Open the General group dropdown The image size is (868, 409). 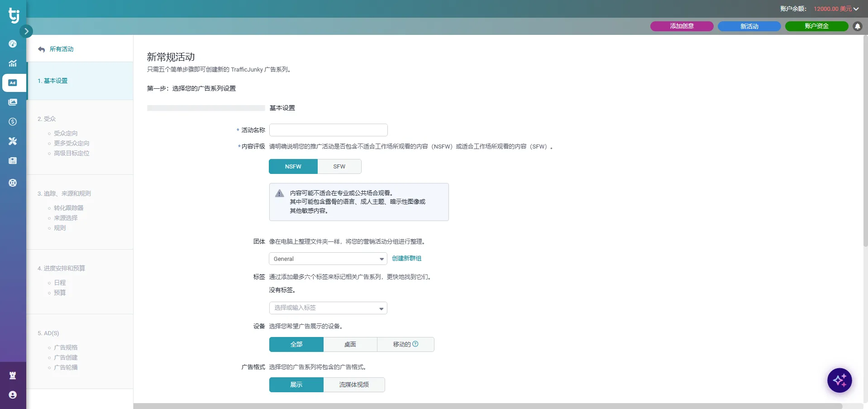pyautogui.click(x=328, y=259)
